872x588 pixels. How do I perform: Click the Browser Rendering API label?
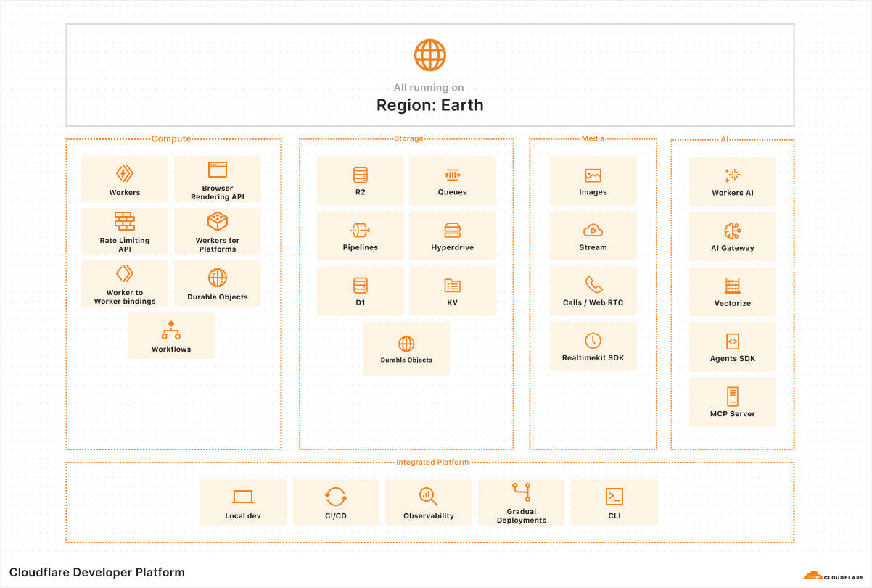(x=218, y=193)
